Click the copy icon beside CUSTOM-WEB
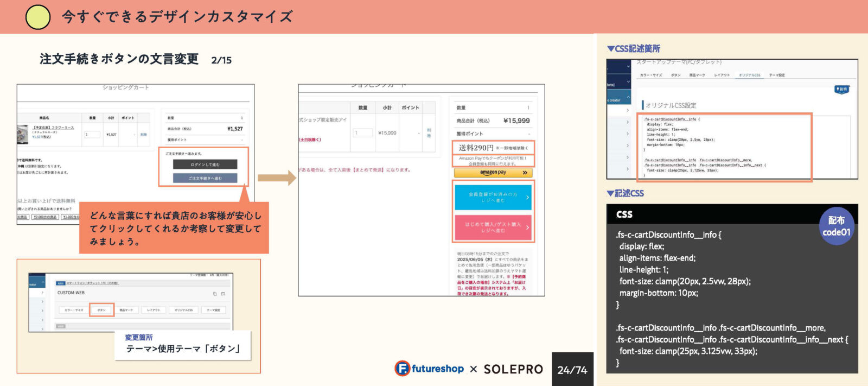 [x=215, y=294]
